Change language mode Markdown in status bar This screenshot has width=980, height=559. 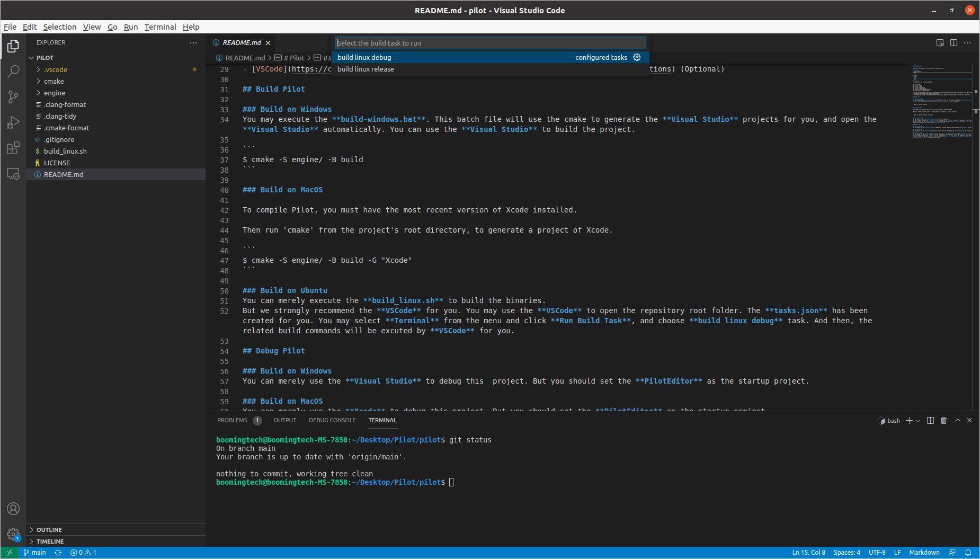point(924,552)
